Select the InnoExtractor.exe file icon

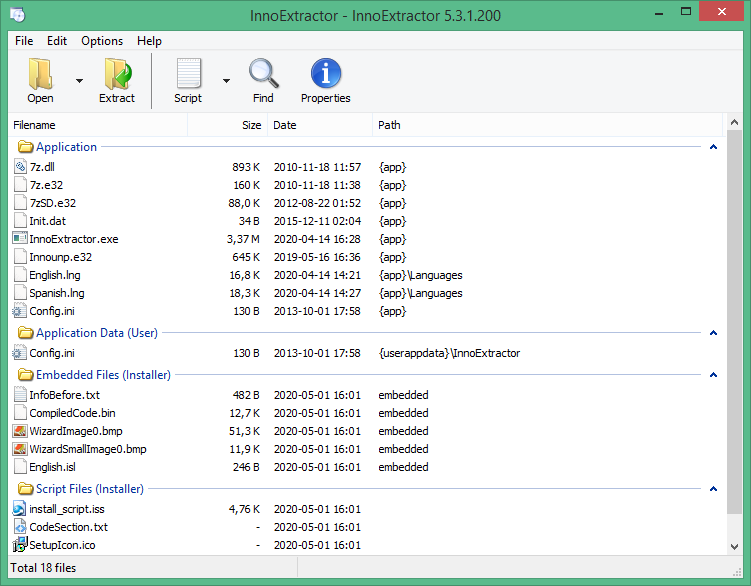click(20, 239)
